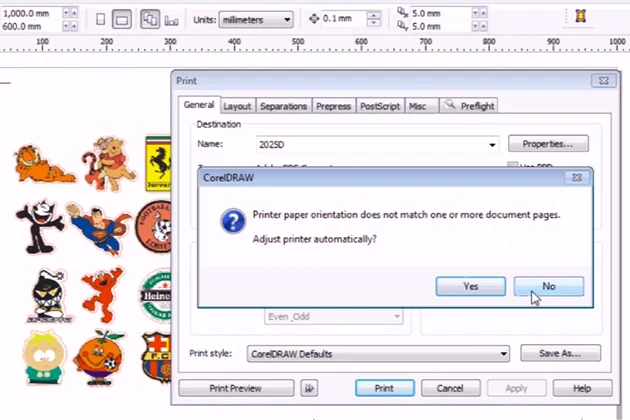Select the Garfield sticker image
This screenshot has height=420, width=630.
pos(44,164)
